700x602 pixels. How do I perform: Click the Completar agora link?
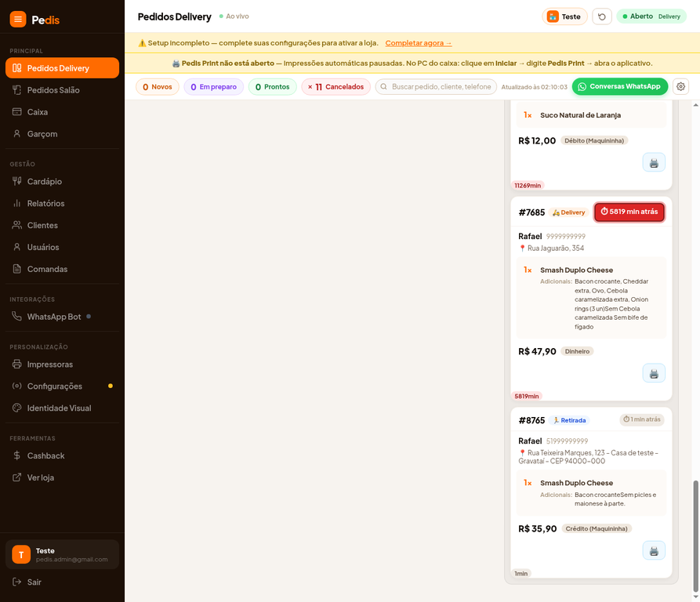(x=419, y=43)
